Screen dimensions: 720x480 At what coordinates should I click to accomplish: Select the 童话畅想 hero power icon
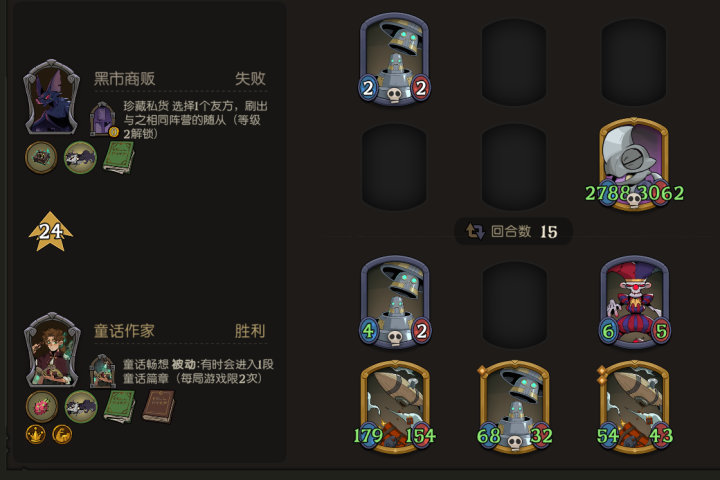coord(102,371)
